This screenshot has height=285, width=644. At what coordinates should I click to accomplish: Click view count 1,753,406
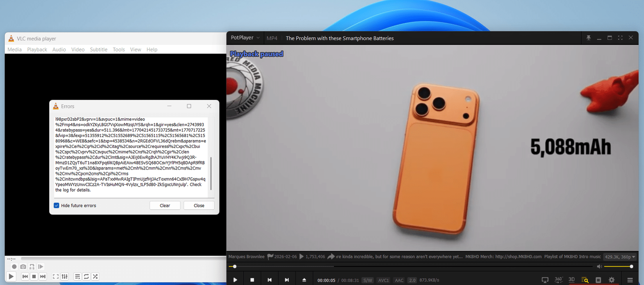[x=315, y=257]
